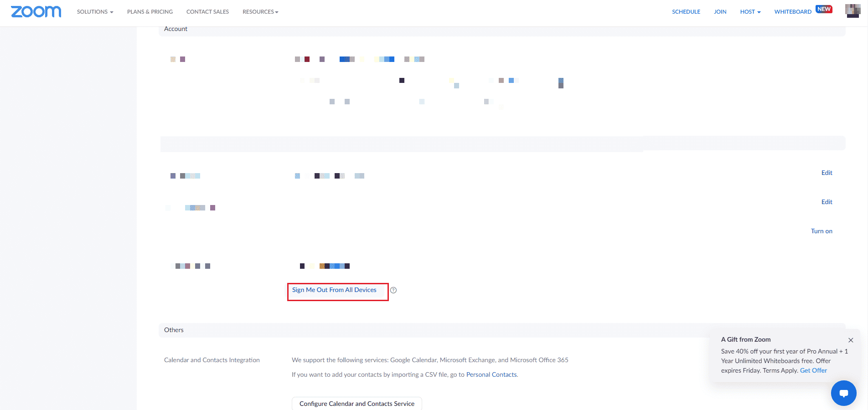Expand the Resources dropdown
Screen dimensions: 868x410
pos(260,12)
